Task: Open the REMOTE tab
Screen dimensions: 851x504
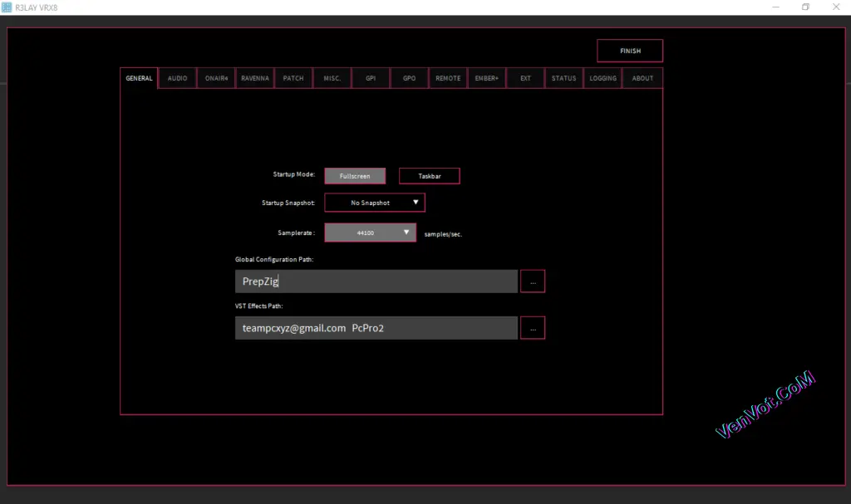Action: click(x=448, y=78)
